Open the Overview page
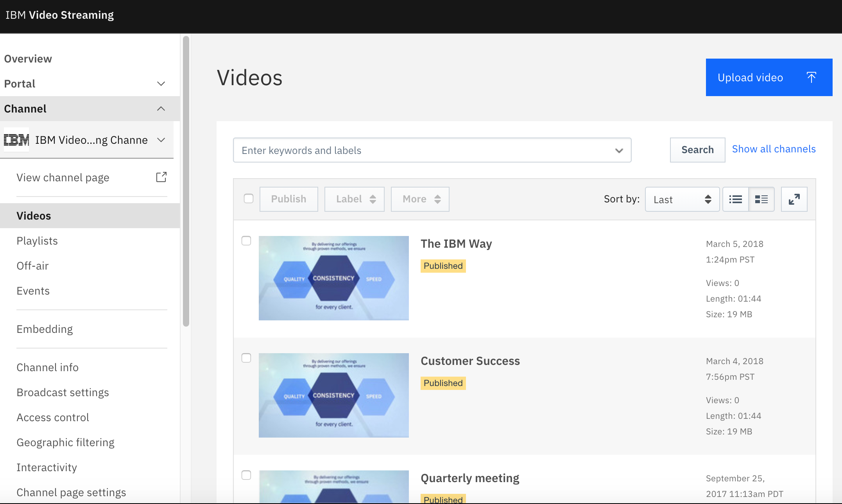The width and height of the screenshot is (842, 504). click(28, 59)
